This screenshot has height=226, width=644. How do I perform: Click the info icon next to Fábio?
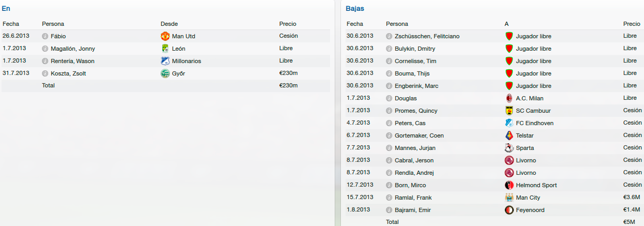click(x=45, y=36)
